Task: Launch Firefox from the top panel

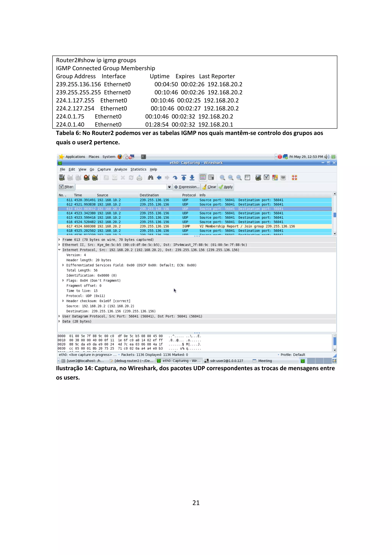Action: 120,157
